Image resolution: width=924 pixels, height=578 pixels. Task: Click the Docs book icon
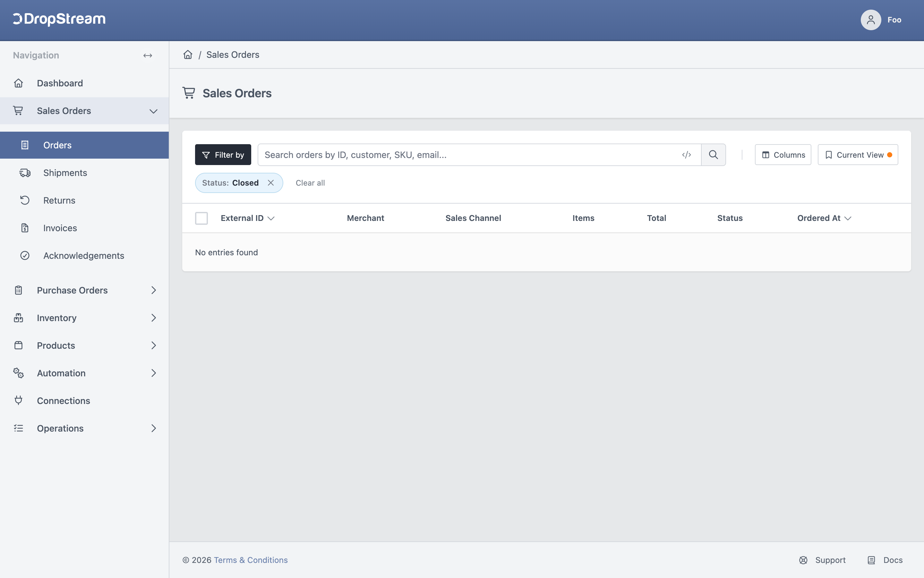tap(871, 560)
